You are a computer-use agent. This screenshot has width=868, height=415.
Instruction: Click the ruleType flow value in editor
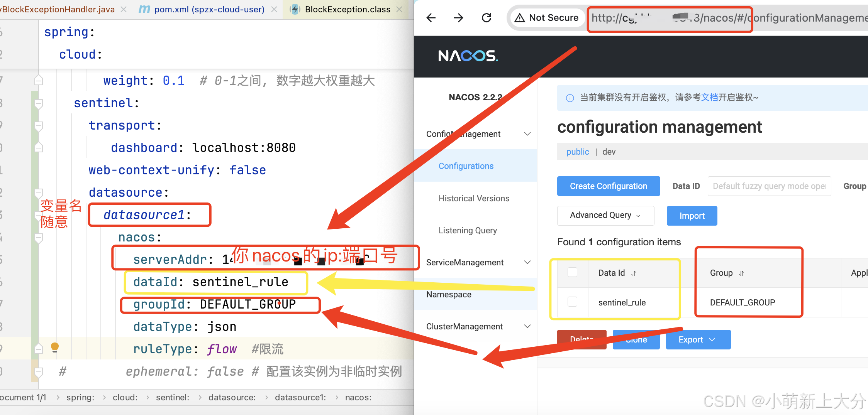coord(222,349)
